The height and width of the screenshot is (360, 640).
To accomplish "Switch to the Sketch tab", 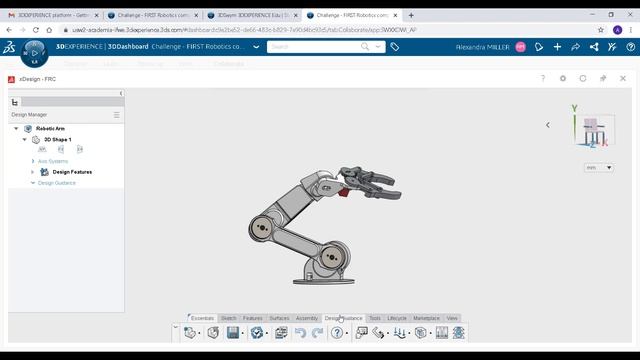I will pyautogui.click(x=228, y=318).
